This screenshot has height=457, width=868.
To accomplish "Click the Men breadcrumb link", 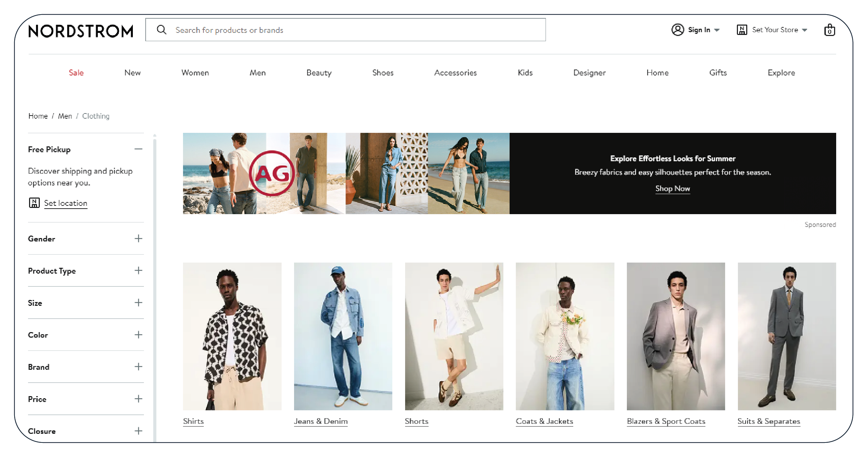I will coord(65,116).
